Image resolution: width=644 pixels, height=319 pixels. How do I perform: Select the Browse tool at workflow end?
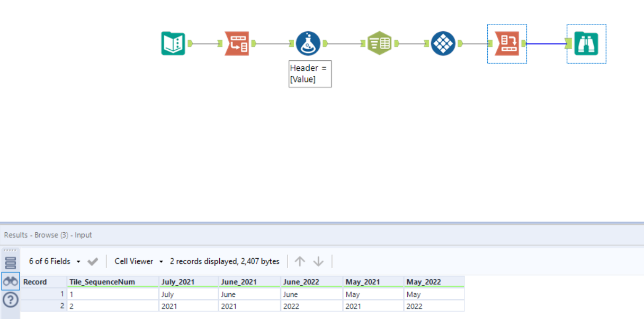click(x=586, y=44)
